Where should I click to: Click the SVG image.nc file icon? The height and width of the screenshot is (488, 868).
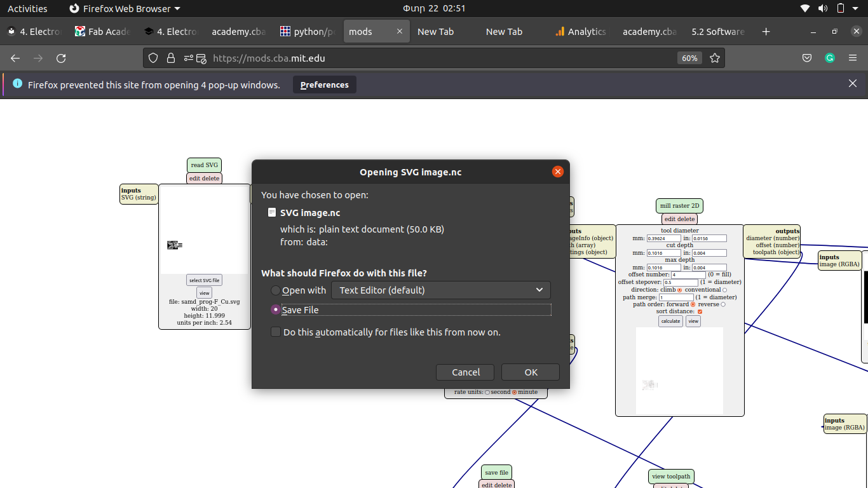click(x=272, y=213)
